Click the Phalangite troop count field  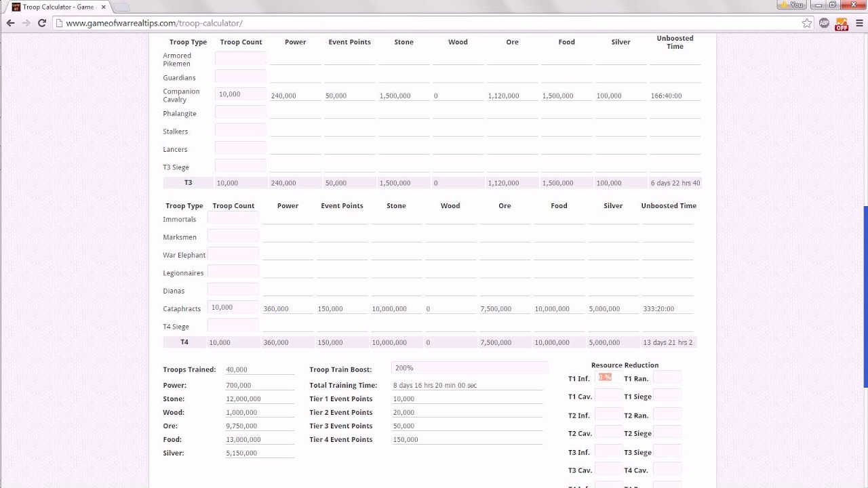pos(241,112)
